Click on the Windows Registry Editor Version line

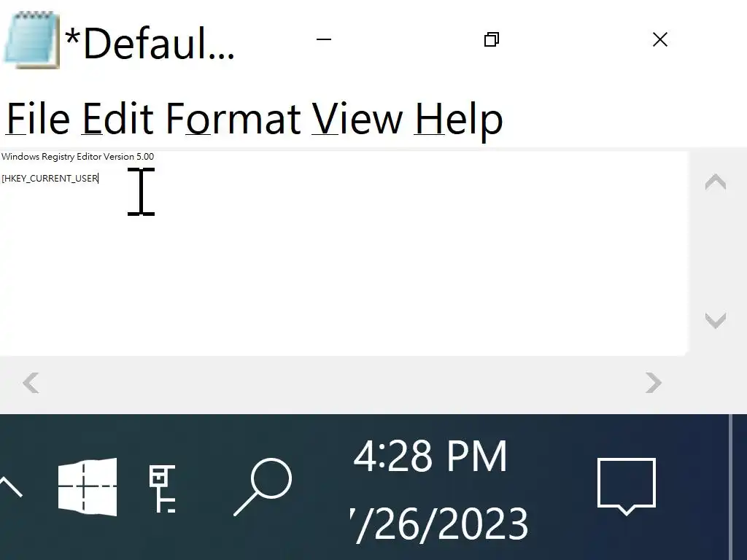click(x=77, y=157)
